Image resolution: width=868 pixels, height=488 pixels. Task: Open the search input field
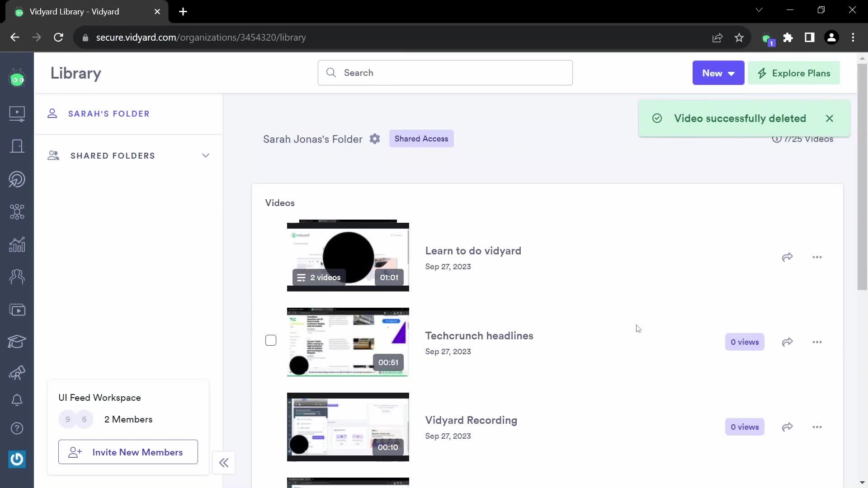[445, 73]
